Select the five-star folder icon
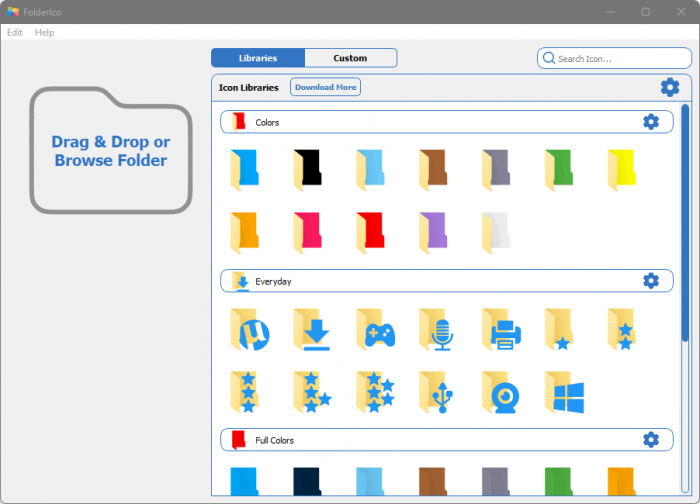700x504 pixels. point(375,392)
